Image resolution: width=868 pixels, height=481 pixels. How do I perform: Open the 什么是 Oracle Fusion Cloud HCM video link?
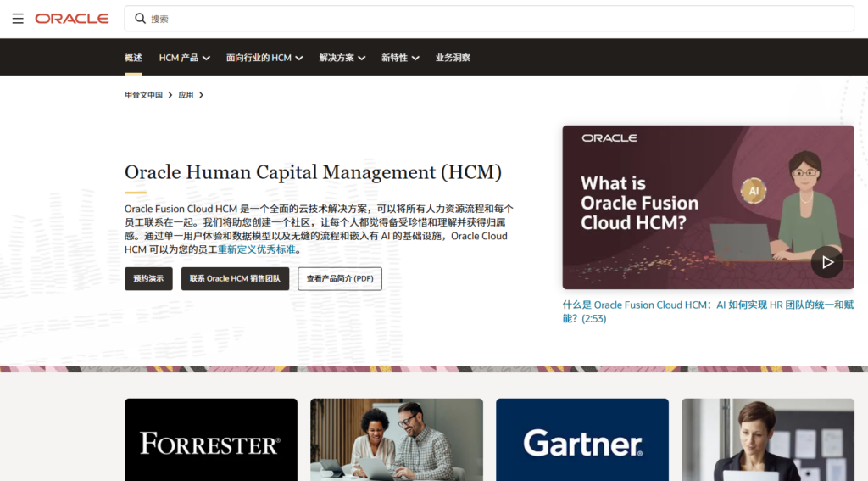(708, 311)
